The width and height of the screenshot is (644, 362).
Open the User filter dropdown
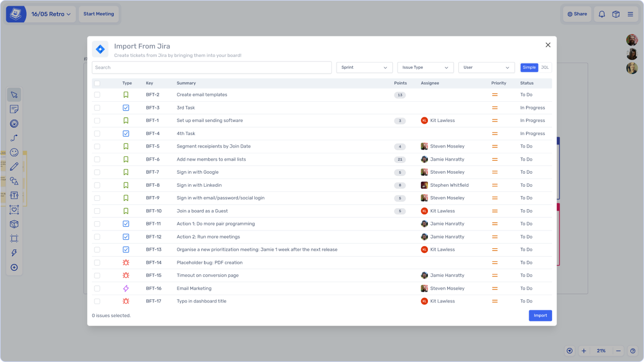(486, 67)
